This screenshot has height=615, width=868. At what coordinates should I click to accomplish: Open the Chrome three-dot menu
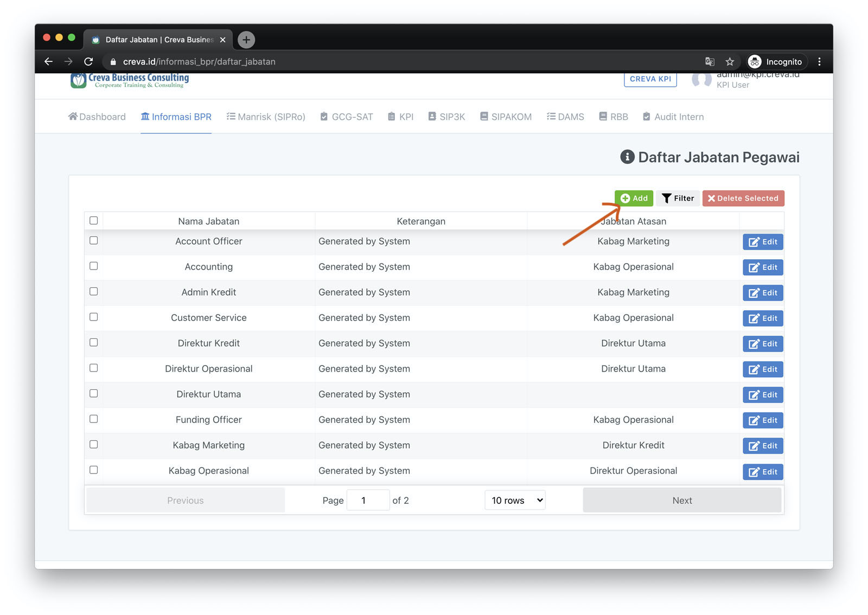[x=819, y=62]
